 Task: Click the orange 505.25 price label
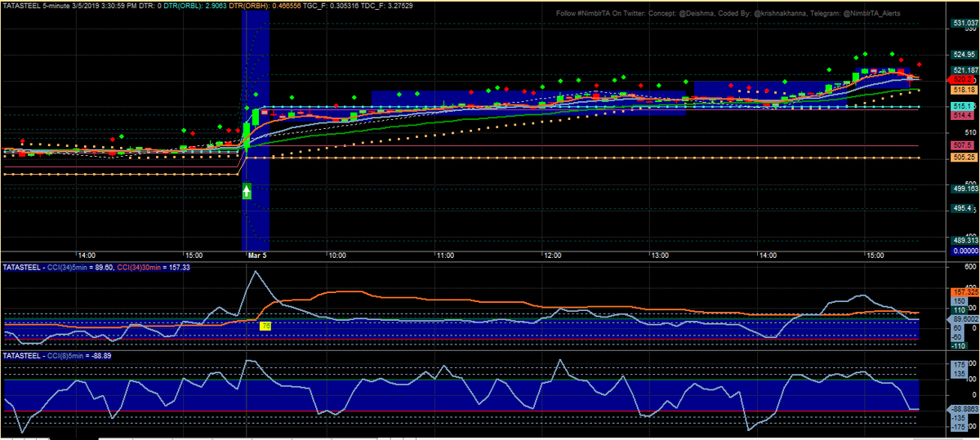click(x=964, y=158)
